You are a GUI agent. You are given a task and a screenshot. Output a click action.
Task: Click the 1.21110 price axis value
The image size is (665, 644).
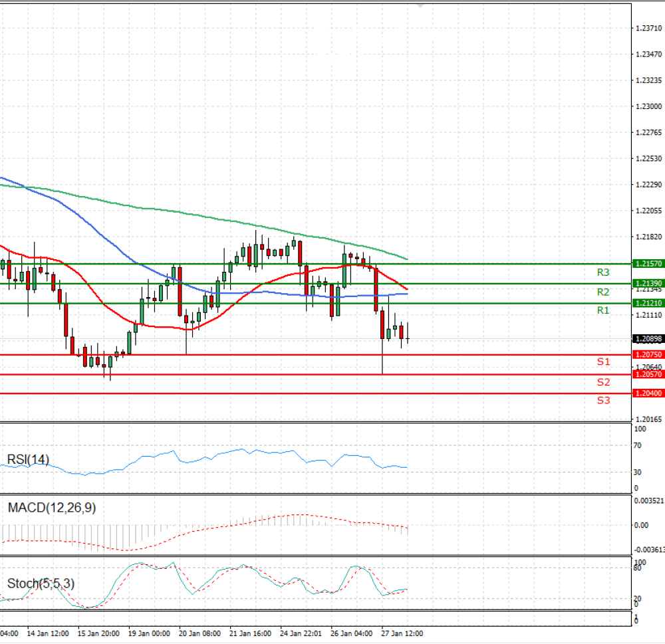[649, 315]
